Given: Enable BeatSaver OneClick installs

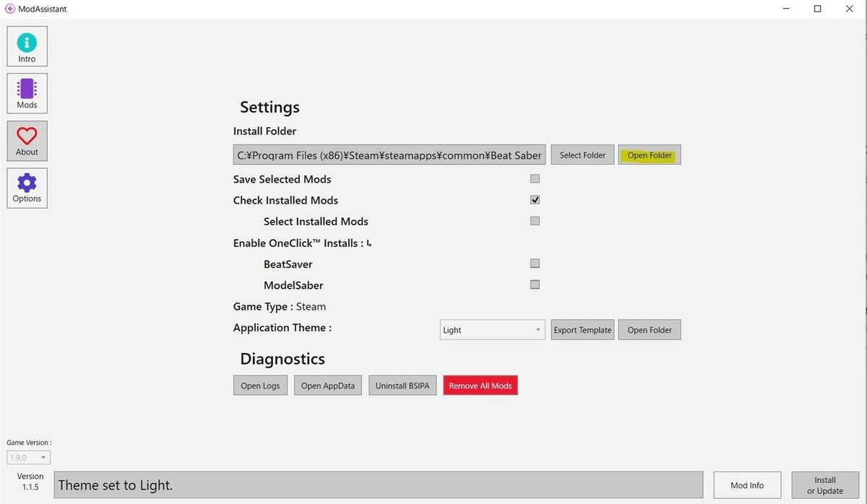Looking at the screenshot, I should (535, 264).
